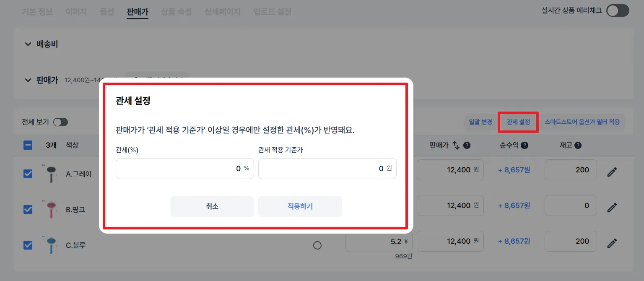Viewport: 644px width, 281px height.
Task: Open the 상품 속성 tab
Action: pyautogui.click(x=177, y=11)
